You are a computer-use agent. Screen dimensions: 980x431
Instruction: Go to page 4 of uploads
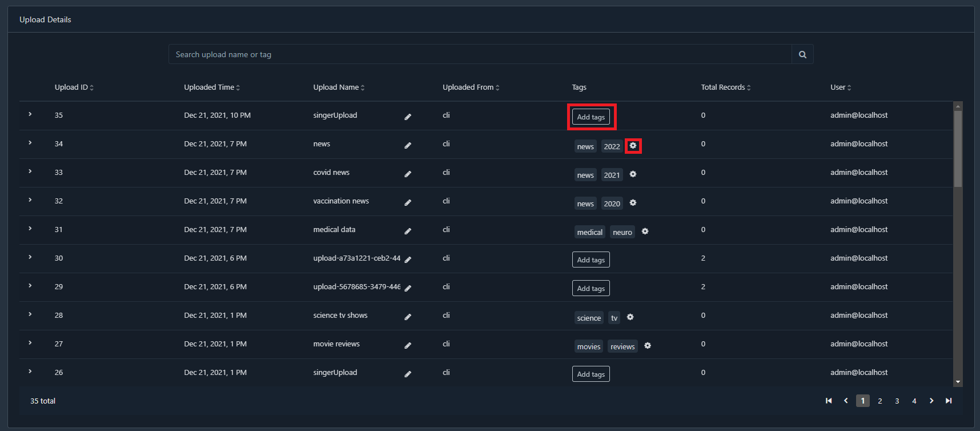click(x=914, y=401)
